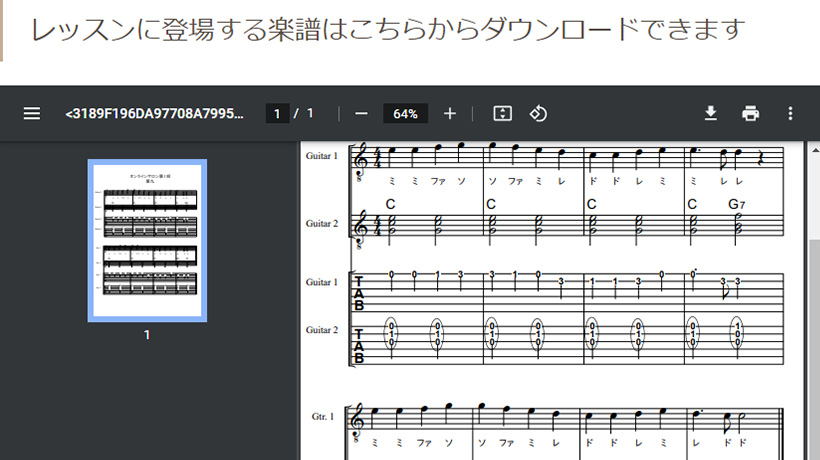Click the zoom in plus button
820x460 pixels.
point(450,114)
